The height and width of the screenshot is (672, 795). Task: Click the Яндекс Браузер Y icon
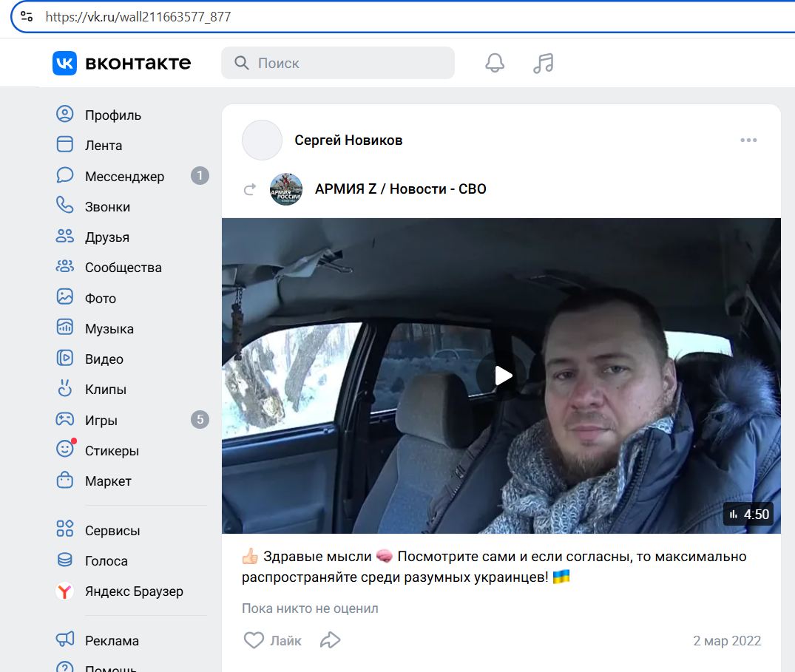[64, 591]
